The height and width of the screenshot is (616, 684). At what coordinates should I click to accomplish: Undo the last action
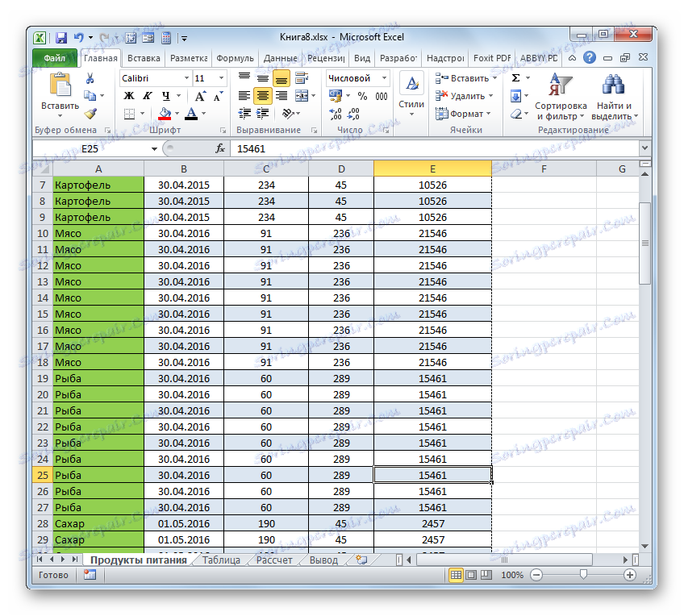tap(78, 38)
